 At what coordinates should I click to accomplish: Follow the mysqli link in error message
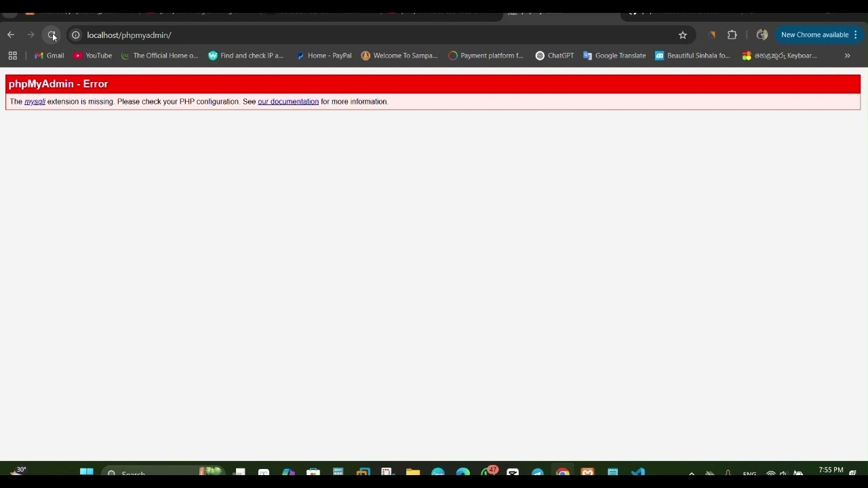35,102
